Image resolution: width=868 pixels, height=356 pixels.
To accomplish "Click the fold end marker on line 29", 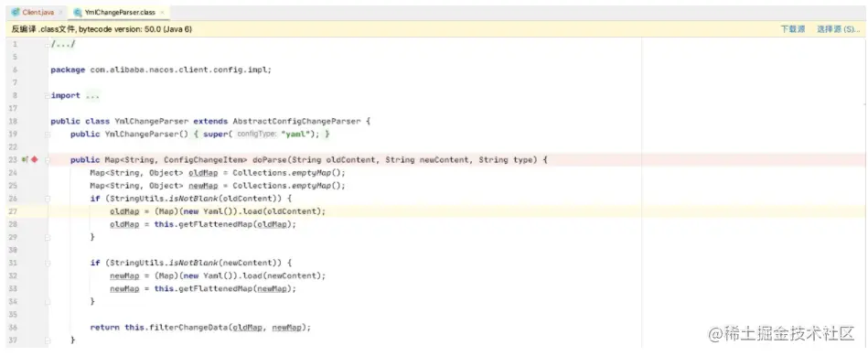I will point(47,237).
